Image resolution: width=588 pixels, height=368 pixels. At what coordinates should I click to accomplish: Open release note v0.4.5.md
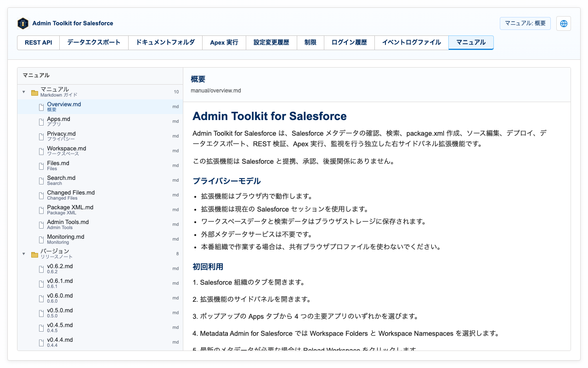point(100,328)
